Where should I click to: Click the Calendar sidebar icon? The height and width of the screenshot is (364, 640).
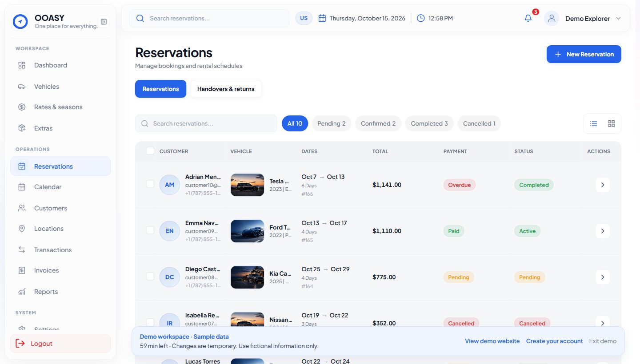(x=22, y=187)
